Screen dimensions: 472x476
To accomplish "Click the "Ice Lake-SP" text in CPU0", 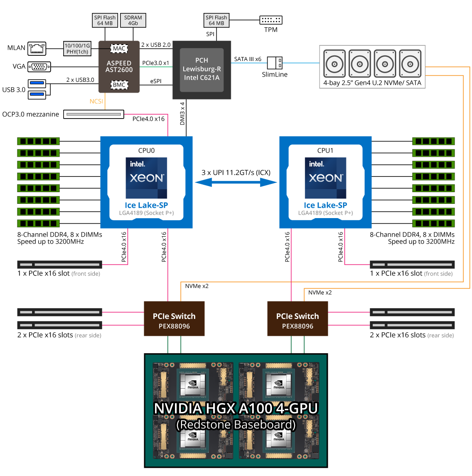I will tap(146, 205).
